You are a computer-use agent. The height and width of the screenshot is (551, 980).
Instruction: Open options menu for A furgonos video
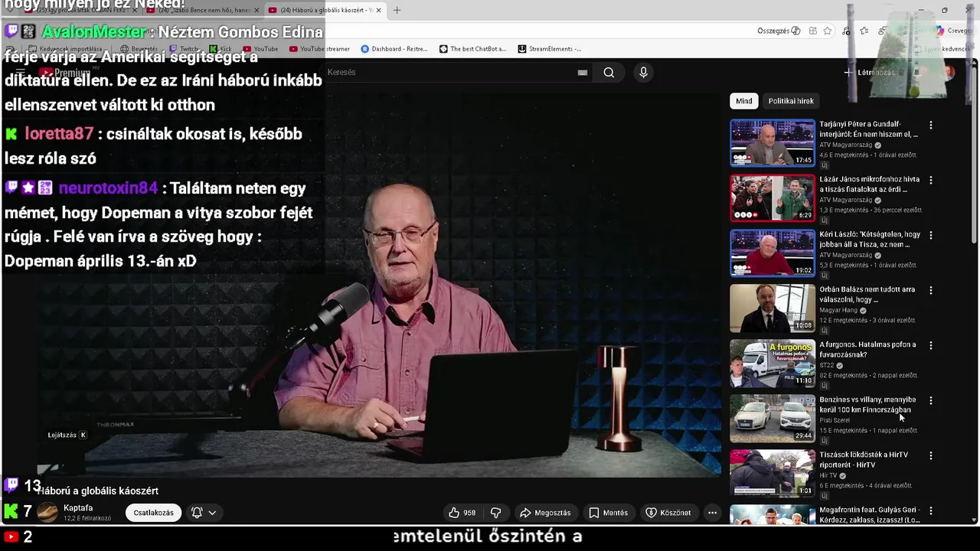tap(931, 345)
